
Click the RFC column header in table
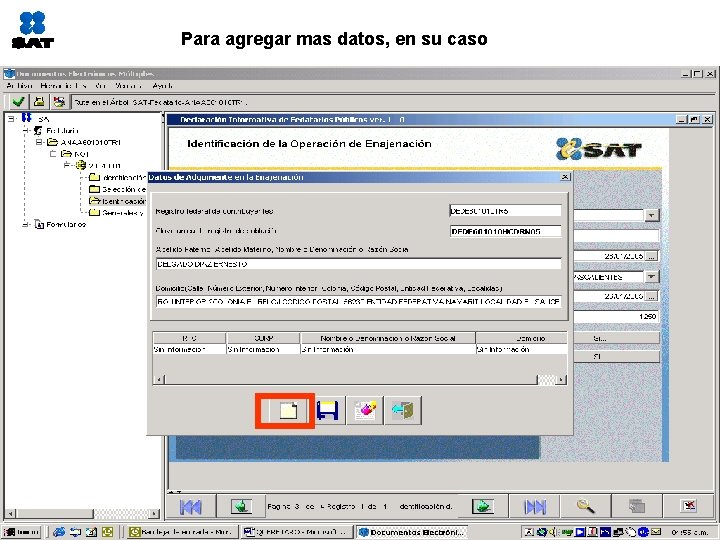[x=189, y=338]
